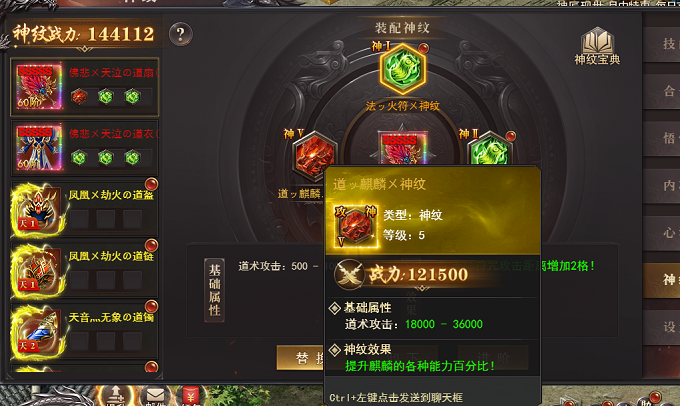This screenshot has height=406, width=680.
Task: Select 天音灬无象の道镯 bracelet entry
Action: (x=85, y=331)
